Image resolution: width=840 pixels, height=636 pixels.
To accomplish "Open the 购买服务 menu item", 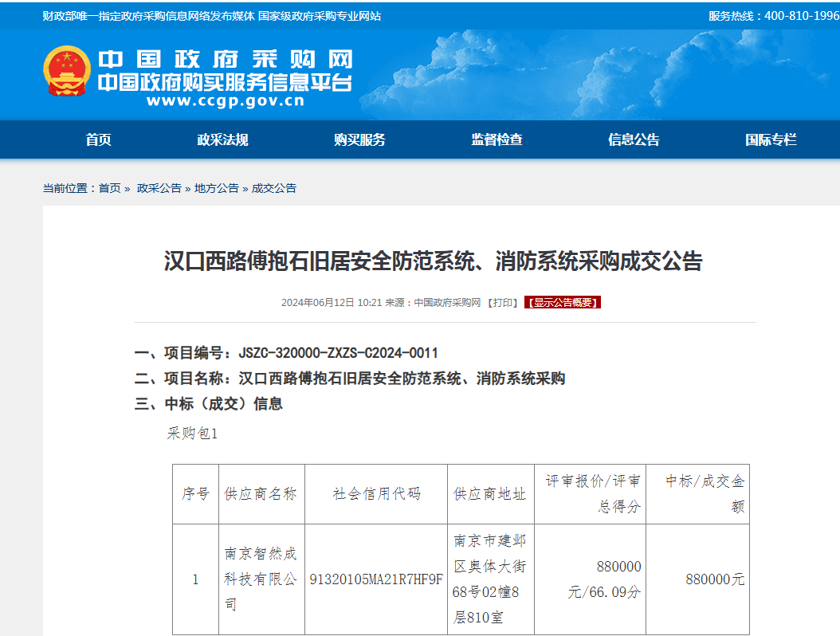I will [x=359, y=139].
